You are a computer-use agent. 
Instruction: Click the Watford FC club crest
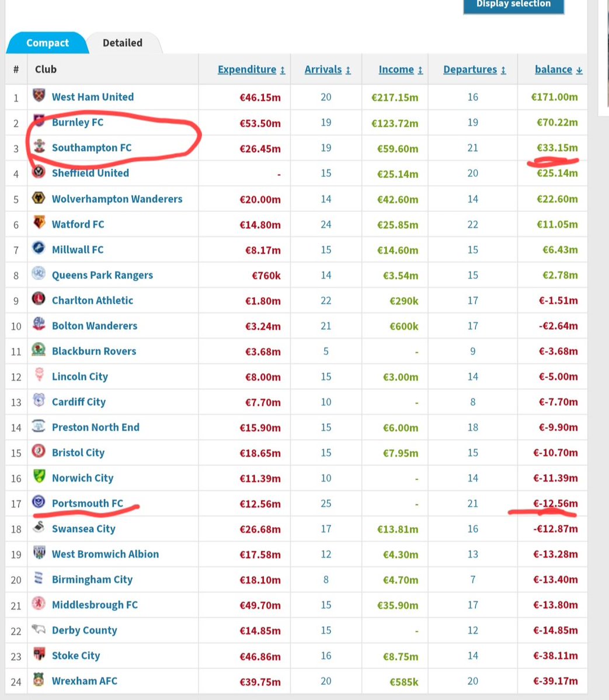click(x=39, y=222)
